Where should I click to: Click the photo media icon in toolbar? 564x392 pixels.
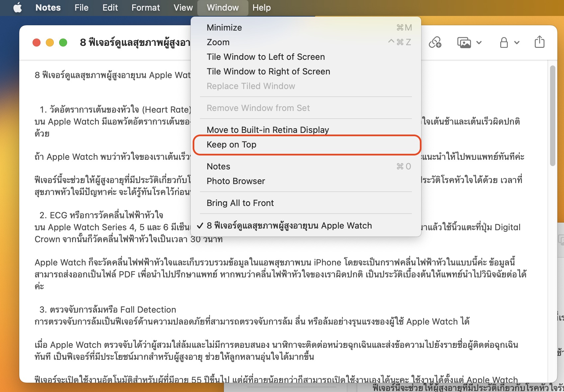[x=464, y=43]
